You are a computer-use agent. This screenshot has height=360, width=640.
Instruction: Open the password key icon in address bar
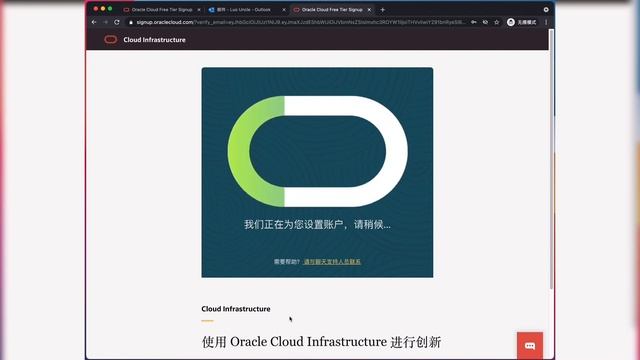474,22
